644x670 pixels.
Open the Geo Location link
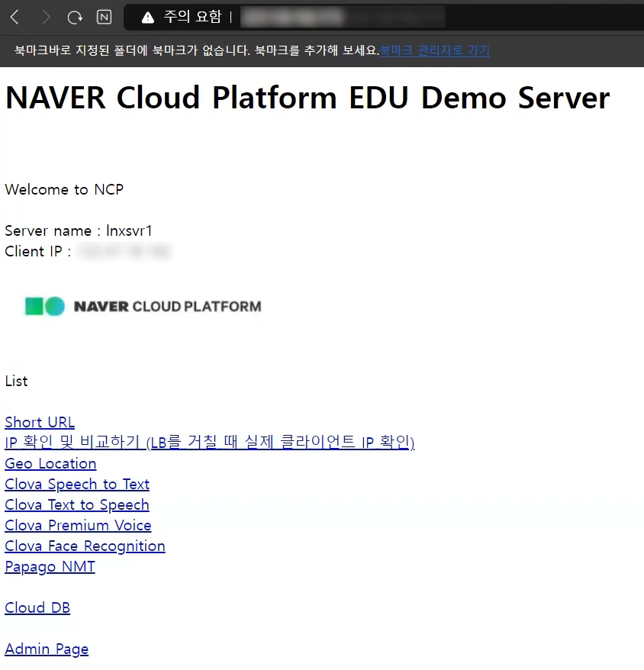[x=50, y=464]
